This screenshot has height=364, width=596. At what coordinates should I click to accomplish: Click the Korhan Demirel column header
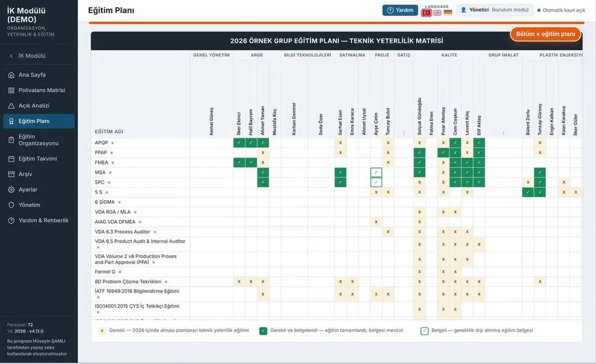pyautogui.click(x=294, y=119)
